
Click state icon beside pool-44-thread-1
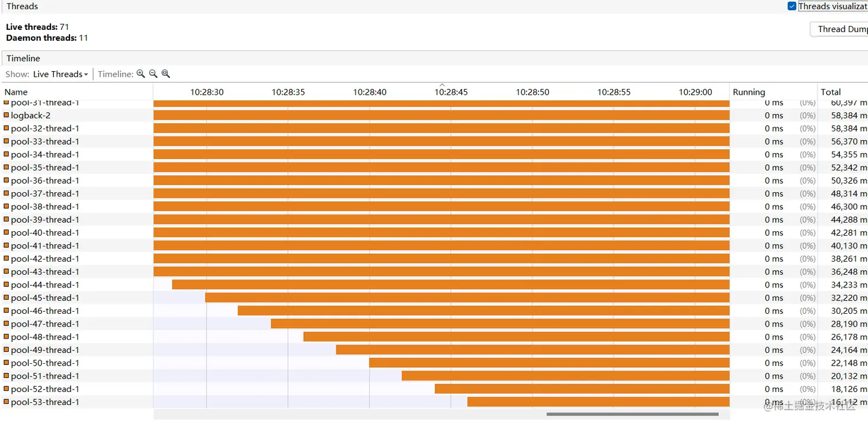(6, 284)
